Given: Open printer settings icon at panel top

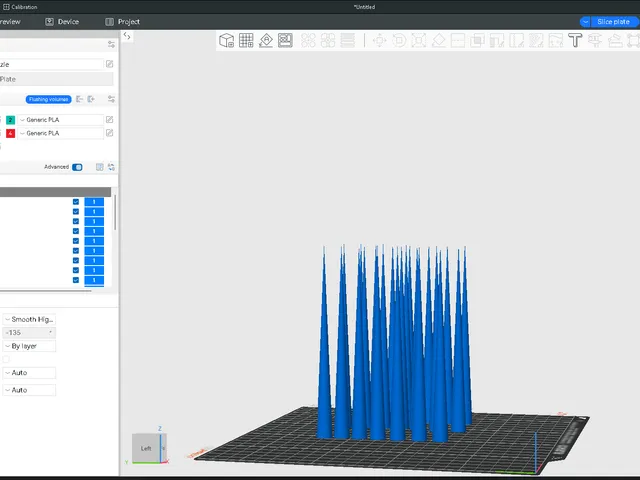Looking at the screenshot, I should pos(111,44).
